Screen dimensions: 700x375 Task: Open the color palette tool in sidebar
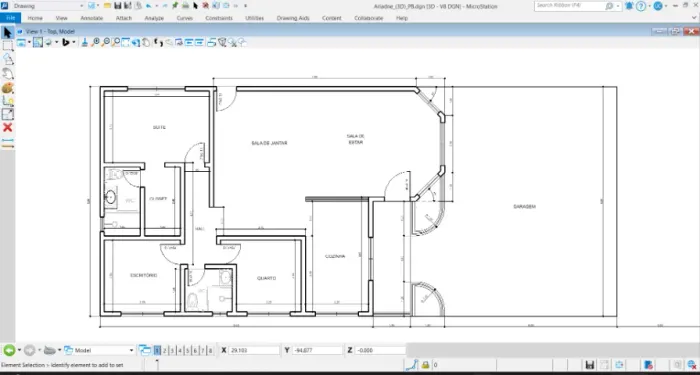8,88
